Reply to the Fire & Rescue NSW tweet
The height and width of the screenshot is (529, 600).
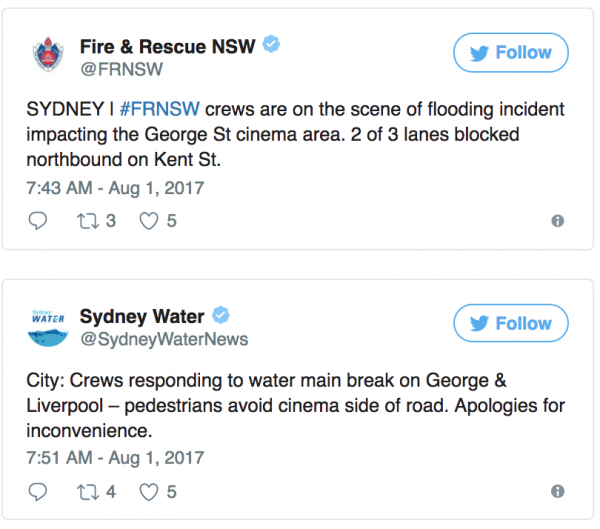(x=39, y=221)
